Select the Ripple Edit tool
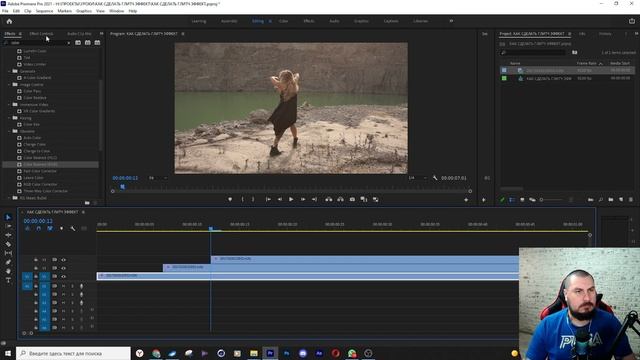Screen dimensions: 640x360 point(8,235)
